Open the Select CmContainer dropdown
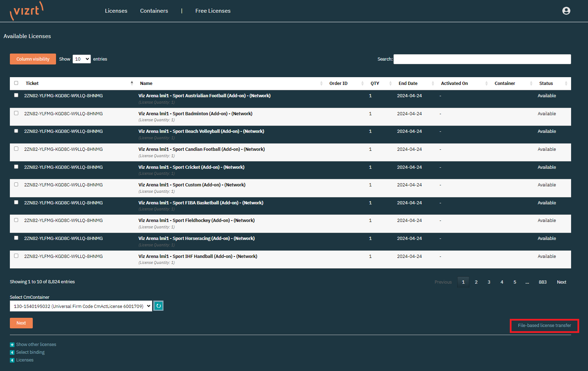The width and height of the screenshot is (588, 371). (x=81, y=306)
